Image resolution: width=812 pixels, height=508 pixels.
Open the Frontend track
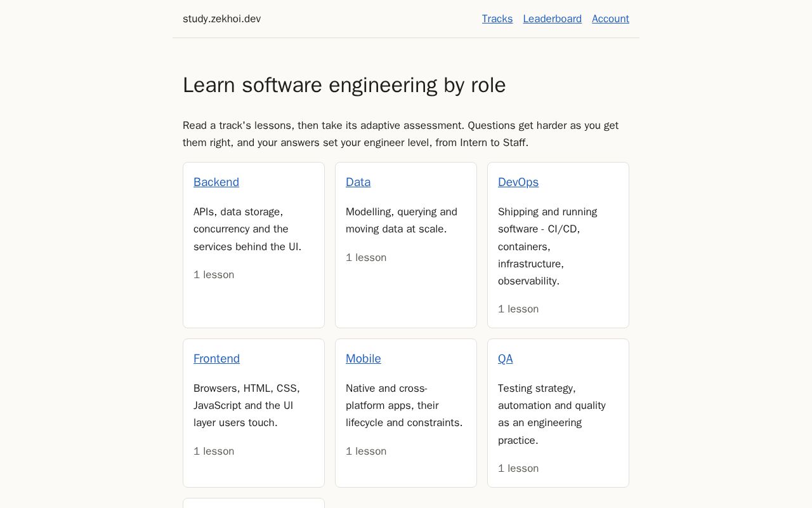(217, 359)
